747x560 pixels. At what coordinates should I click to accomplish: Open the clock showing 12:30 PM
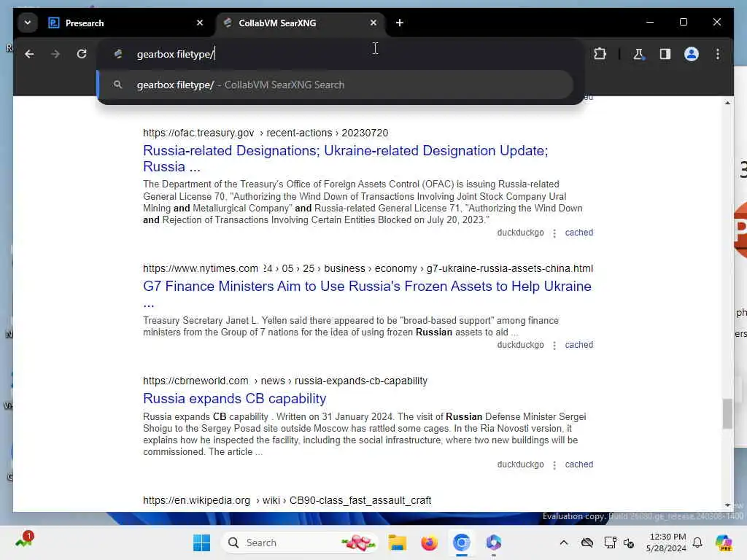[667, 542]
